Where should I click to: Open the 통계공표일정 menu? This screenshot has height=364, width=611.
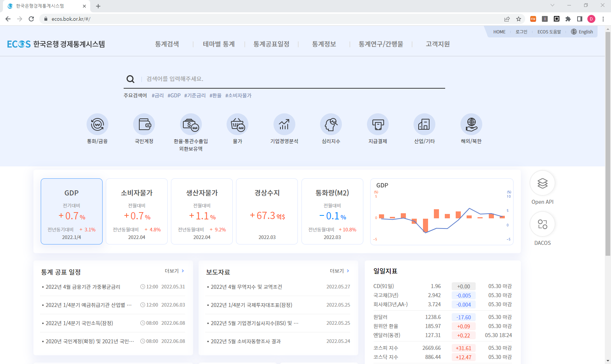tap(271, 44)
